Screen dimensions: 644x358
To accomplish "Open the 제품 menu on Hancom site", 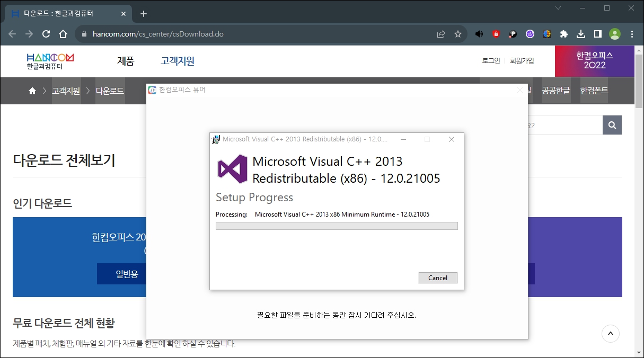I will 126,61.
